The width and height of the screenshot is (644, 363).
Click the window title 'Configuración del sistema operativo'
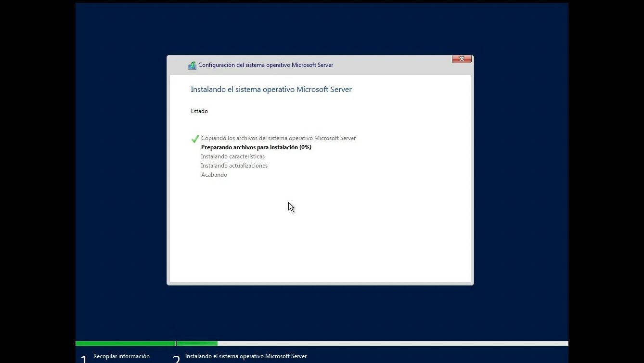pyautogui.click(x=266, y=65)
